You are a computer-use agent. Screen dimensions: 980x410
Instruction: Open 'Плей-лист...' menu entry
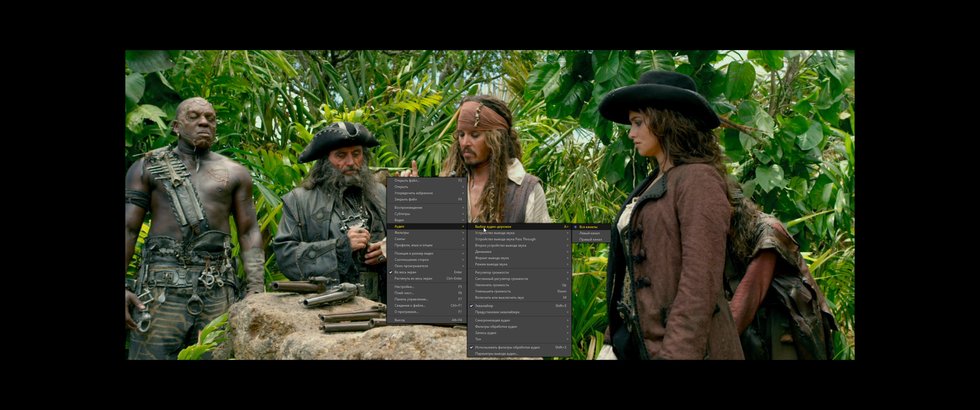404,293
